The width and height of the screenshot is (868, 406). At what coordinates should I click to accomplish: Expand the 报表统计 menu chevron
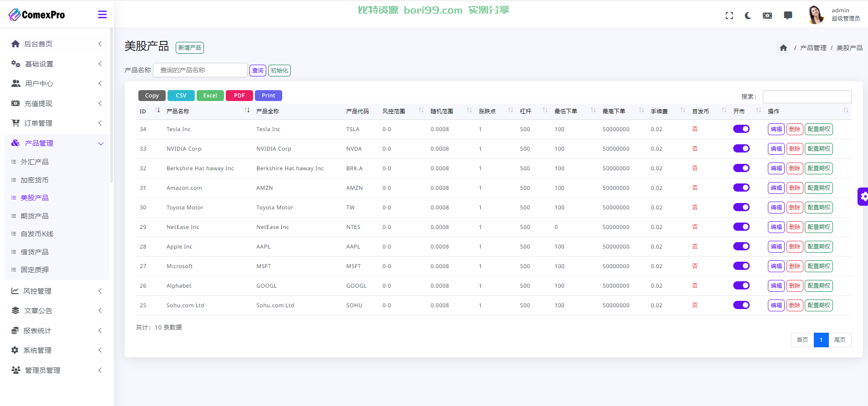pyautogui.click(x=100, y=330)
